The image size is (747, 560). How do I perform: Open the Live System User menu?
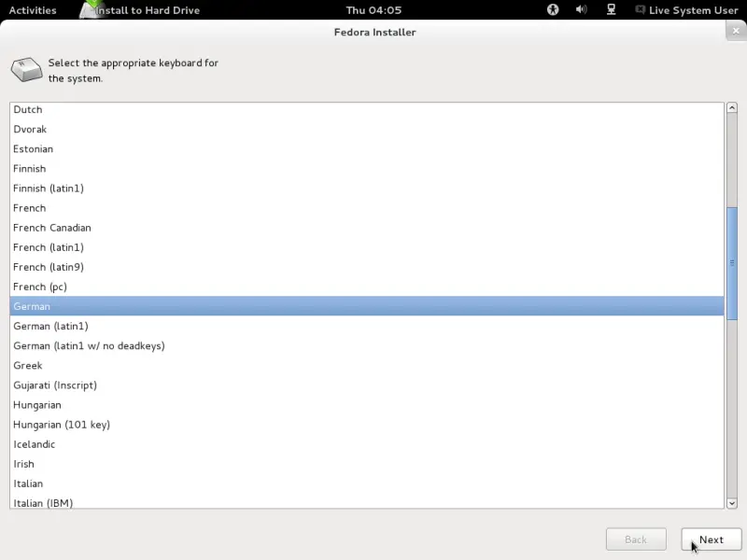[x=686, y=10]
